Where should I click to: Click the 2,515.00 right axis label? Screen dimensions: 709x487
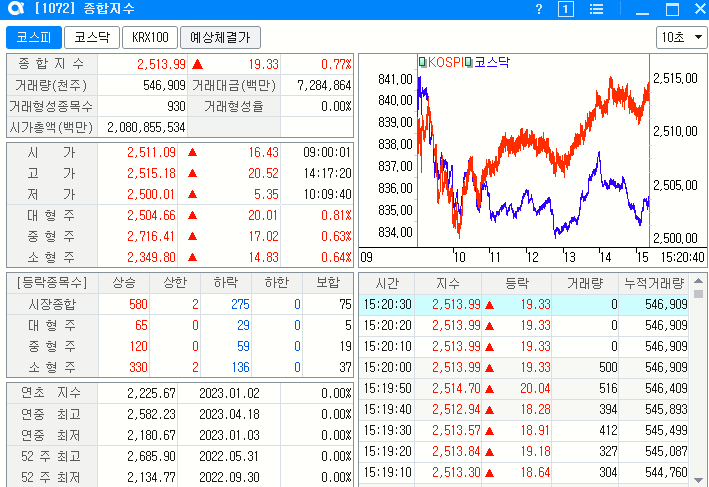coord(675,79)
